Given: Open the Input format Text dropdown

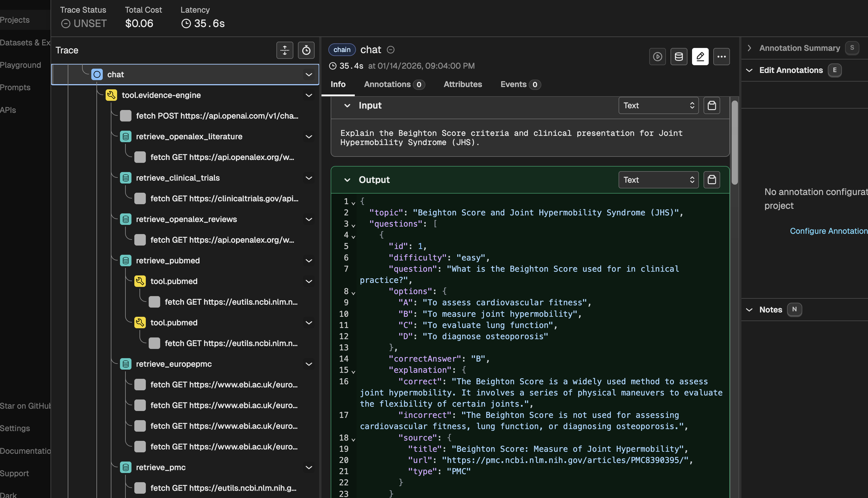Looking at the screenshot, I should (x=658, y=105).
